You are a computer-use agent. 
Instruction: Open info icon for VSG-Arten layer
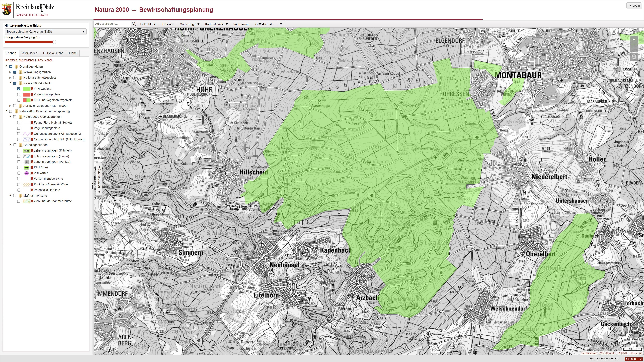(x=32, y=173)
